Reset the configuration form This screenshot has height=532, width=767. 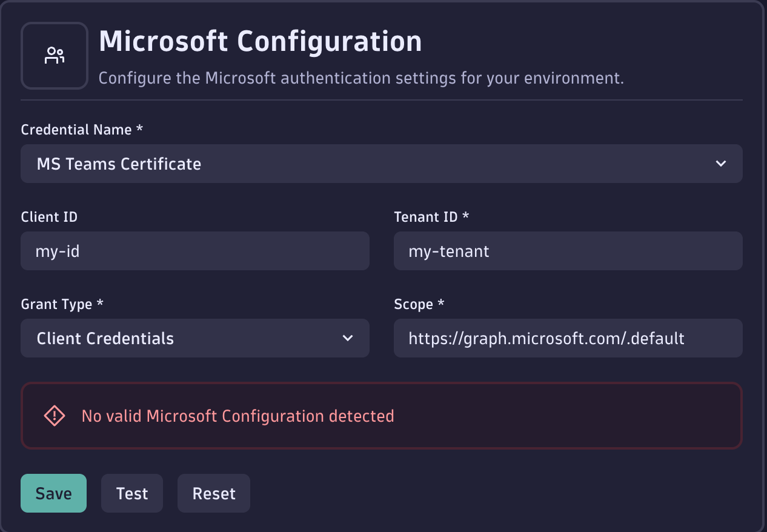[x=213, y=493]
